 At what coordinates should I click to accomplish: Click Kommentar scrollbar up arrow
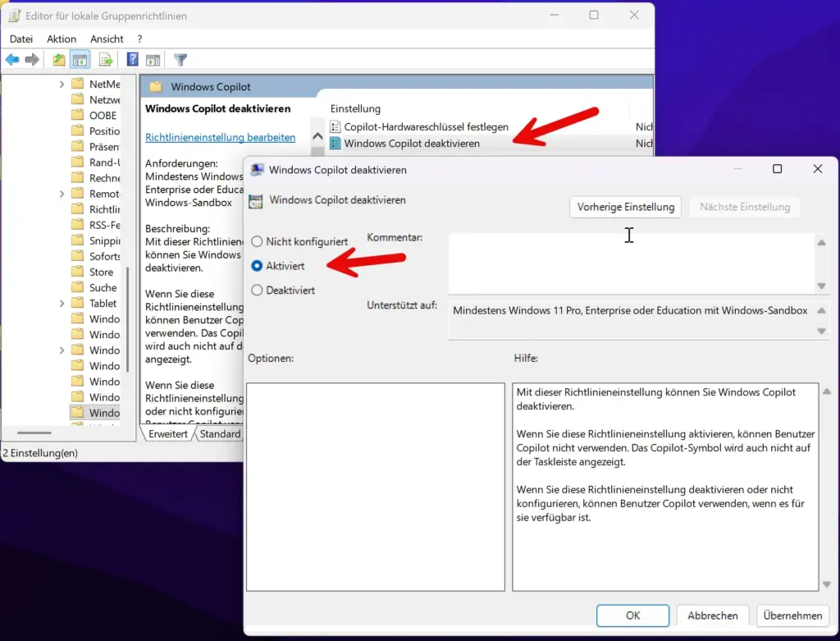[821, 243]
